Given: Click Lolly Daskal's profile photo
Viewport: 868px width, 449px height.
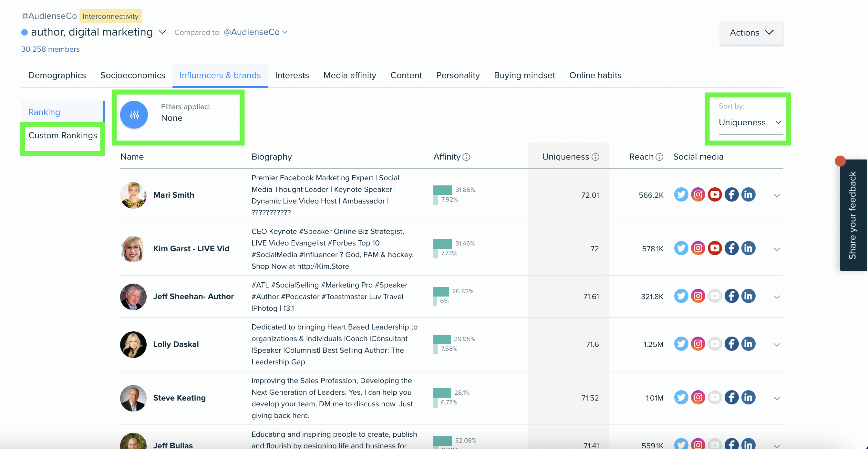Looking at the screenshot, I should (x=133, y=345).
